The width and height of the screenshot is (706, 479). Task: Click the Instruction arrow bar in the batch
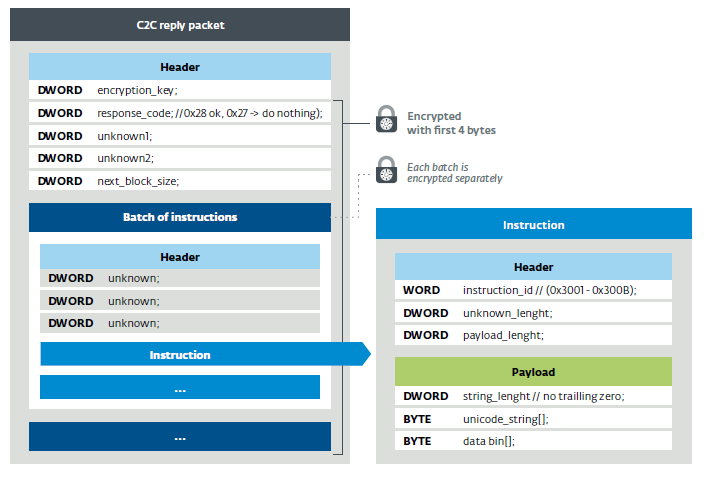(205, 354)
